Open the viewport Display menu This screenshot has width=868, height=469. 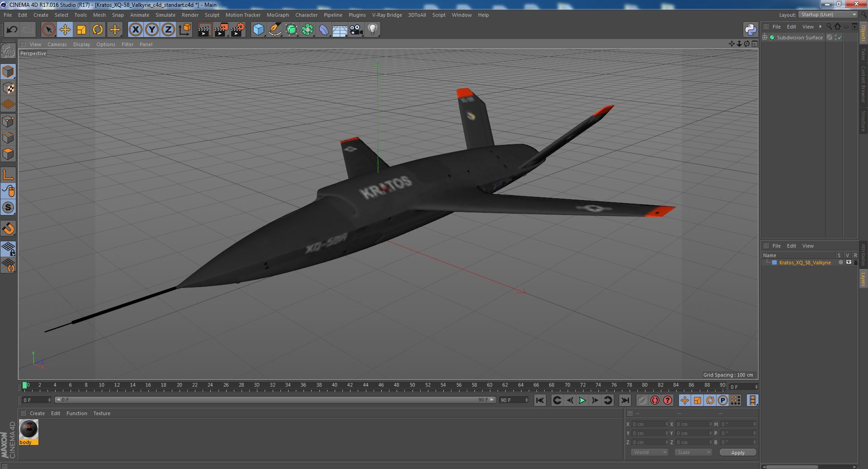pos(81,44)
